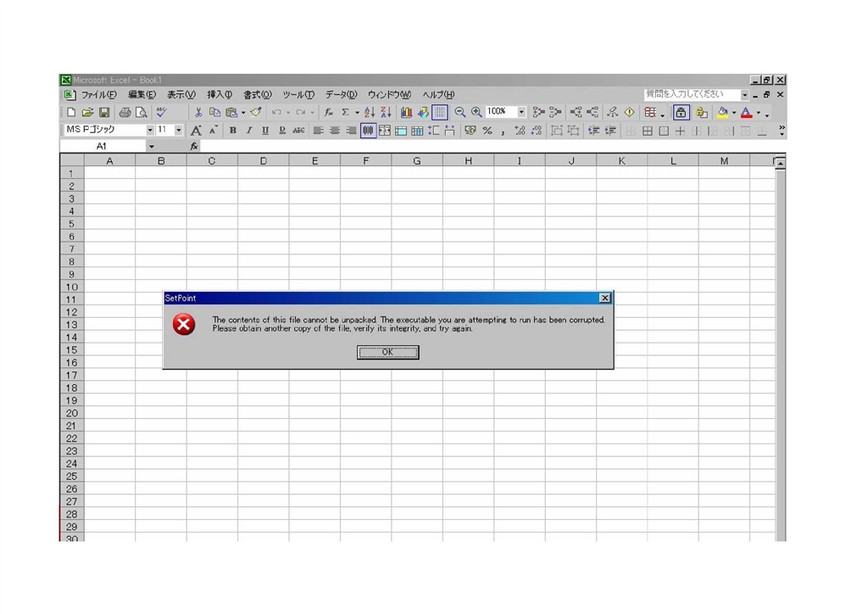Open the Font Color dropdown arrow
This screenshot has width=868, height=614.
point(759,113)
